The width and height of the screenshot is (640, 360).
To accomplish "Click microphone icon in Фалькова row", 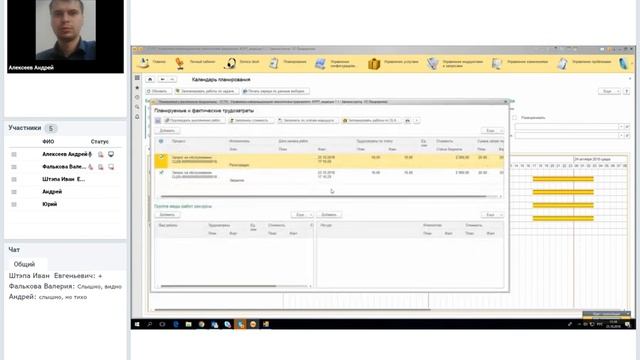I will click(x=91, y=167).
